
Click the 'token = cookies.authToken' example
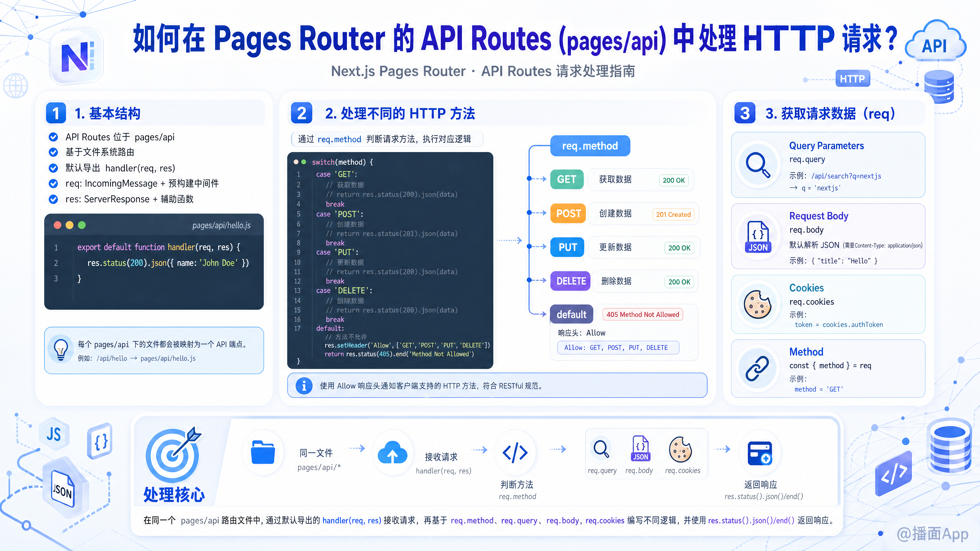point(839,325)
